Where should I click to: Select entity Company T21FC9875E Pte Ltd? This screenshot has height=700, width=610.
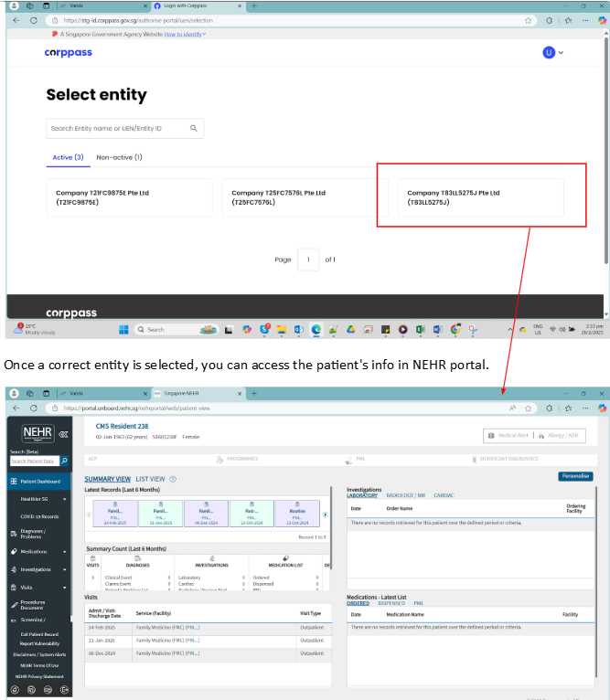129,197
